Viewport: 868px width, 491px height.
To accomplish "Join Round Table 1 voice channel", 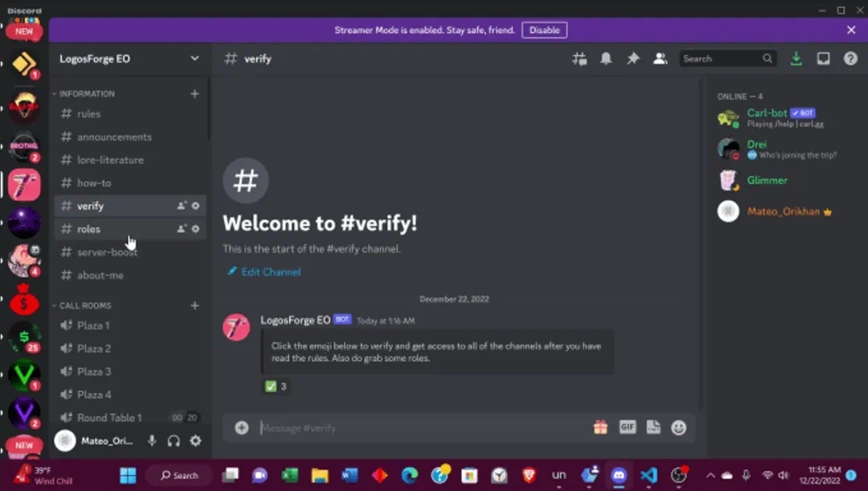I will point(130,418).
